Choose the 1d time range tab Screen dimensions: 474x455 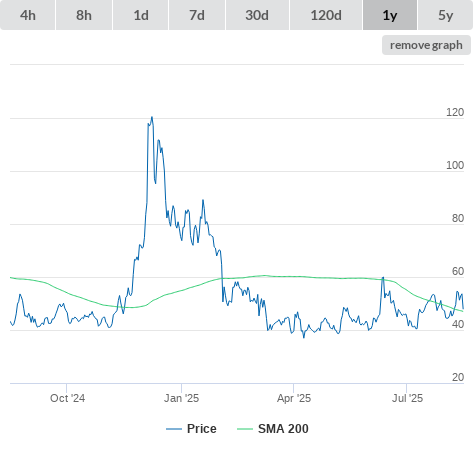click(x=141, y=15)
